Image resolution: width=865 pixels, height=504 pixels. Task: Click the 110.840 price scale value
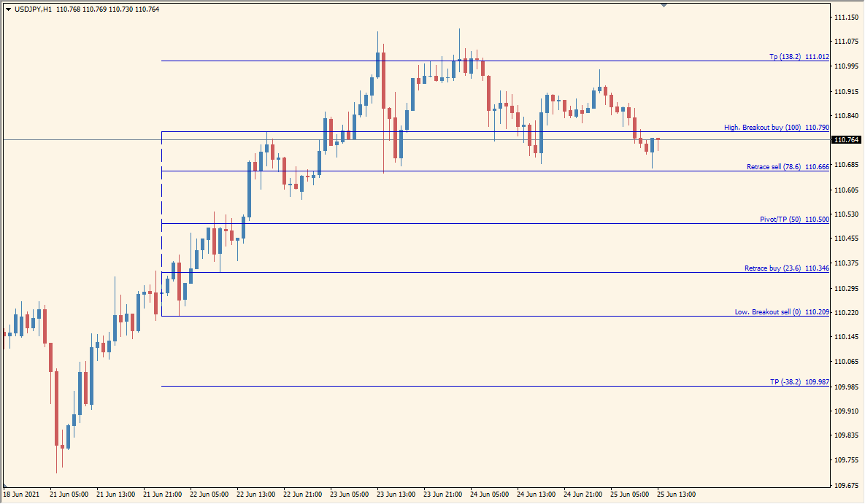coord(846,116)
